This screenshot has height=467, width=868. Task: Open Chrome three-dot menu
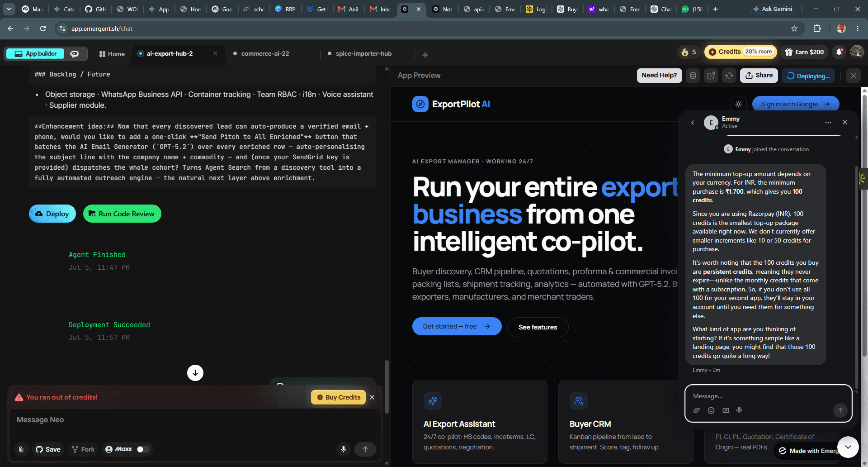(858, 29)
